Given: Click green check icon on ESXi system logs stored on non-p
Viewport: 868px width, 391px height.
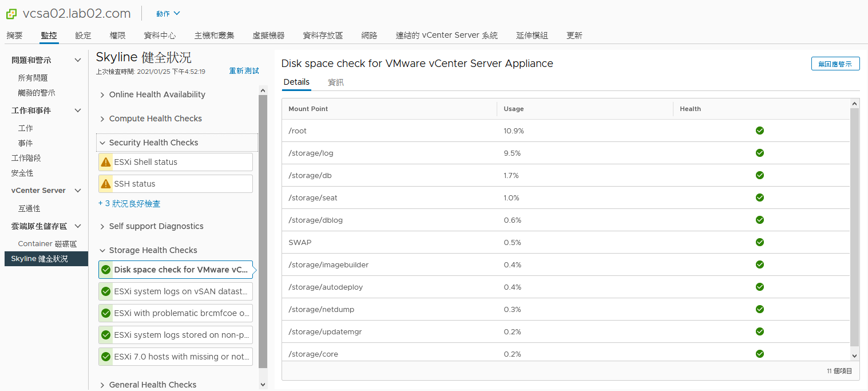Looking at the screenshot, I should (106, 335).
